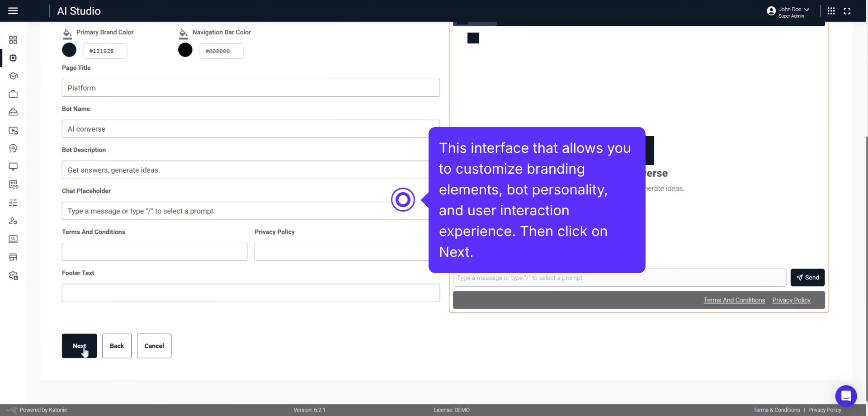Select the monitor deployment icon
This screenshot has width=868, height=416.
pos(14,166)
